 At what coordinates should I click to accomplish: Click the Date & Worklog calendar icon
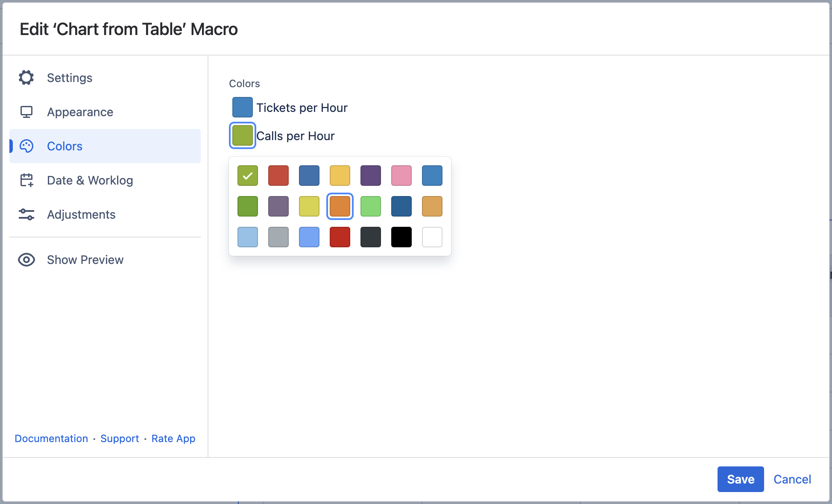pyautogui.click(x=26, y=180)
